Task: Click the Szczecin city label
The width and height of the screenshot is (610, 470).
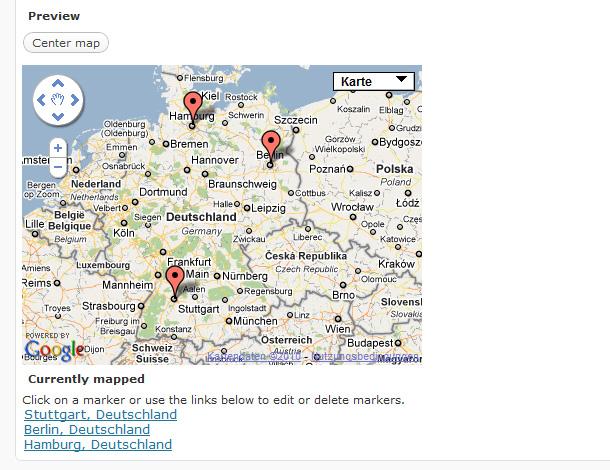Action: click(x=296, y=120)
